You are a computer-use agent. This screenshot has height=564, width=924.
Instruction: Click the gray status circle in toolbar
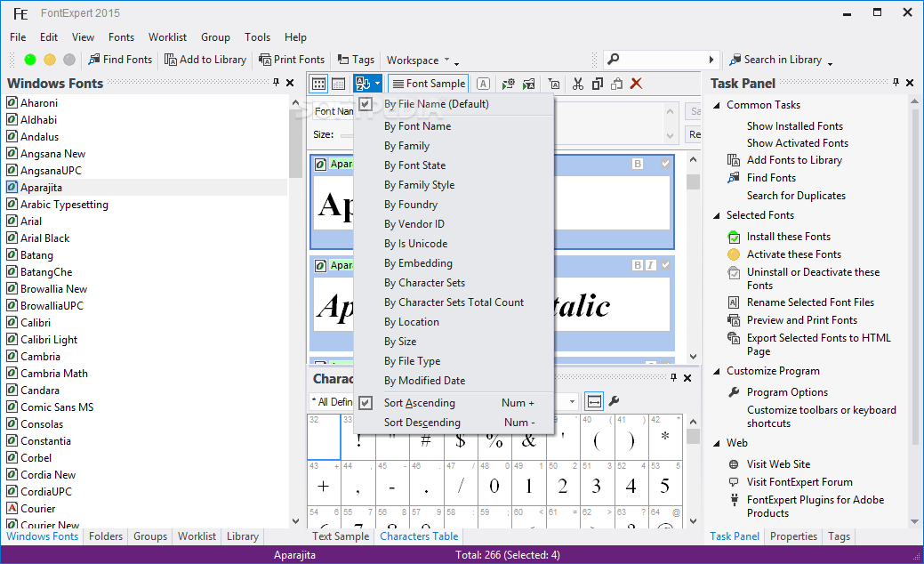tap(69, 60)
